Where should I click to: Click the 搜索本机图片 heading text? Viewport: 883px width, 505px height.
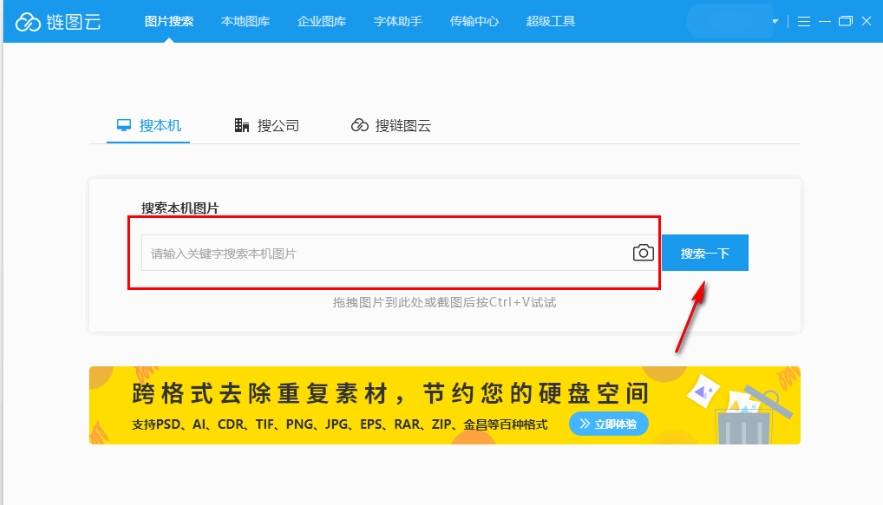(180, 208)
